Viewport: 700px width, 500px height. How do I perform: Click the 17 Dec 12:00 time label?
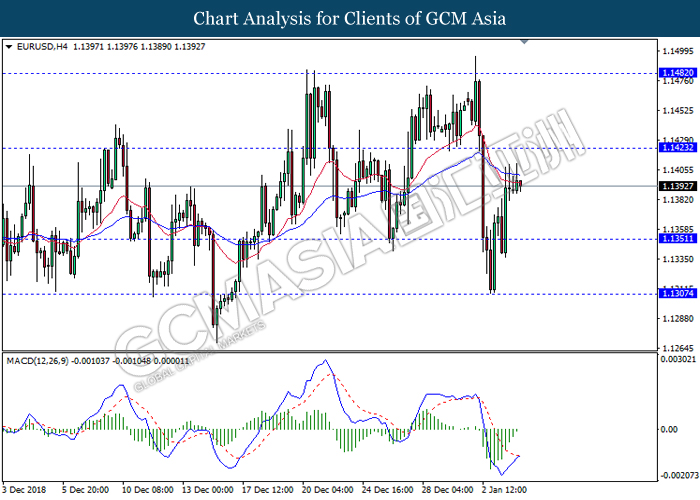point(267,490)
